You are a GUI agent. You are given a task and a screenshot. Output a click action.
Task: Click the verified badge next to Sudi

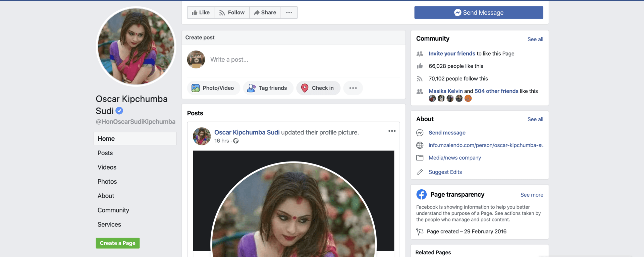[119, 111]
